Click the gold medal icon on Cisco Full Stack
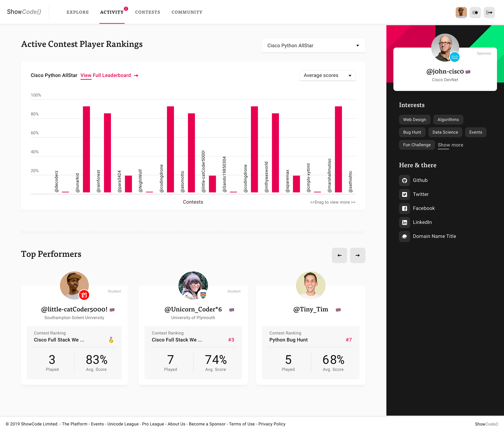 pos(111,340)
